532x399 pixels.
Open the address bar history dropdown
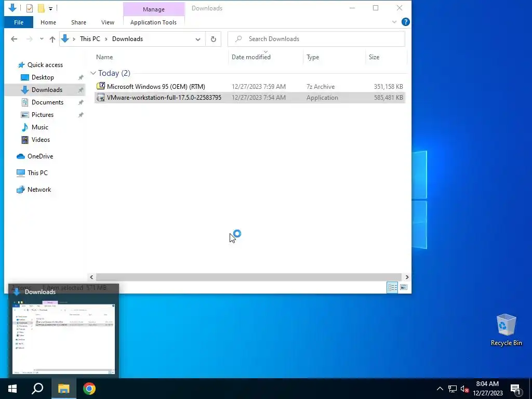pyautogui.click(x=198, y=39)
